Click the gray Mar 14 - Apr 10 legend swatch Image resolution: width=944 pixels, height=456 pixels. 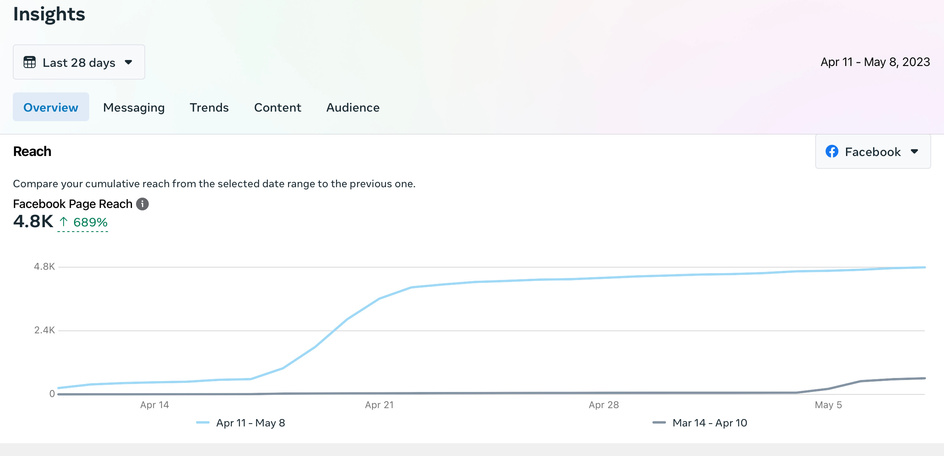(x=659, y=423)
